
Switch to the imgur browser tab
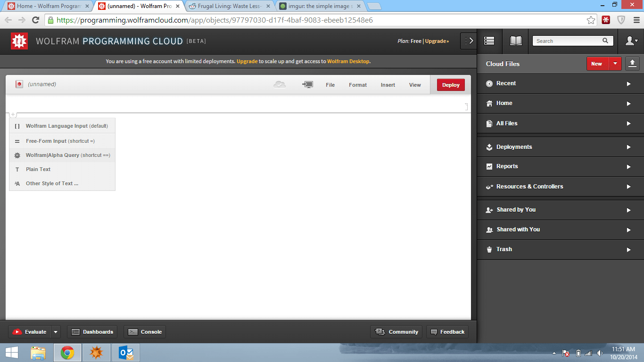(x=319, y=6)
